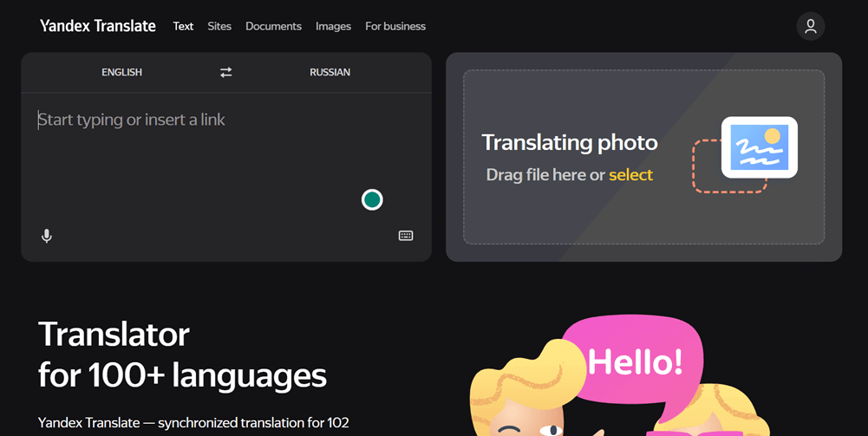Go to the Images tab
868x436 pixels.
tap(333, 26)
